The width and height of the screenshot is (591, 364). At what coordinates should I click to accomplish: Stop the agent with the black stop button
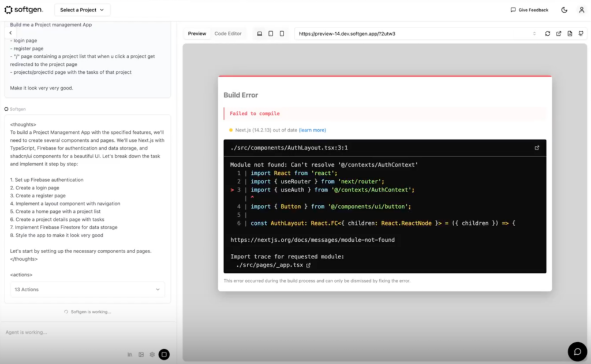click(x=164, y=354)
